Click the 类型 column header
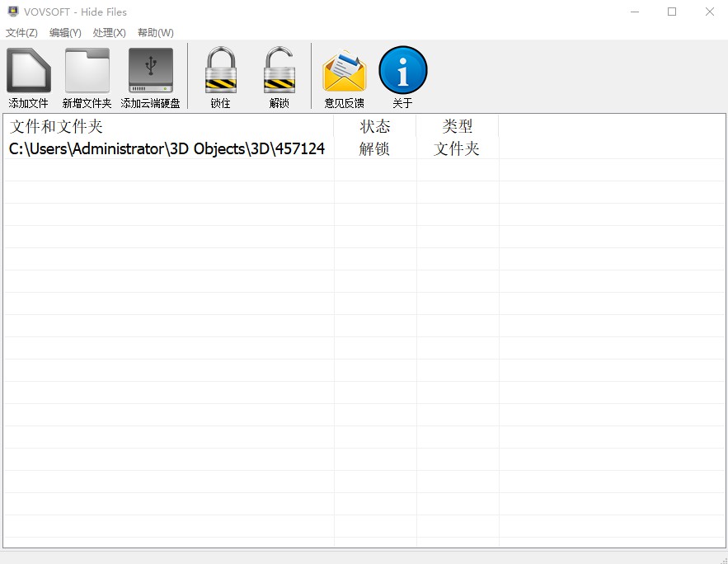728x564 pixels. point(458,126)
